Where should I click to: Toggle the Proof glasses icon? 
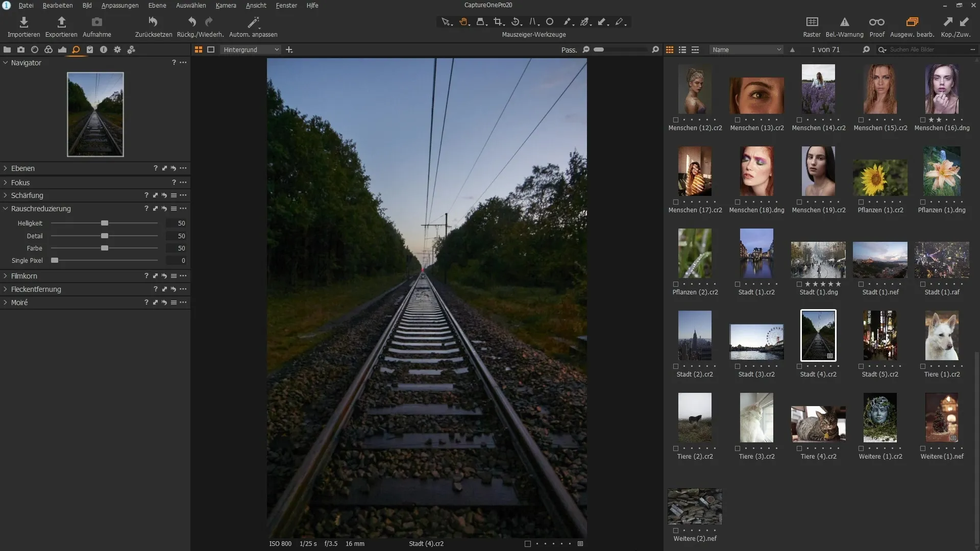point(877,22)
